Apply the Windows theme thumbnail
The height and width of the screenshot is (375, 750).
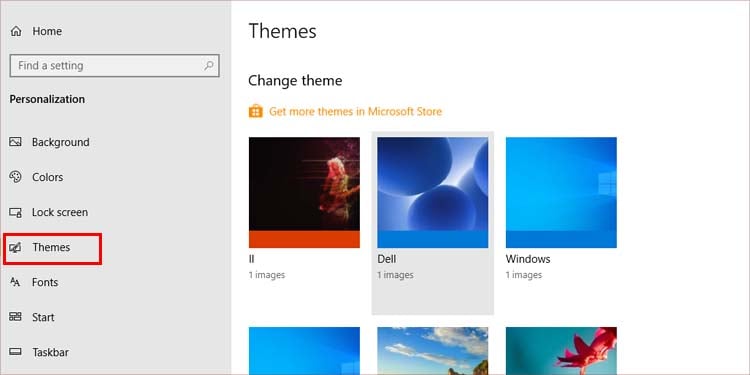tap(561, 192)
